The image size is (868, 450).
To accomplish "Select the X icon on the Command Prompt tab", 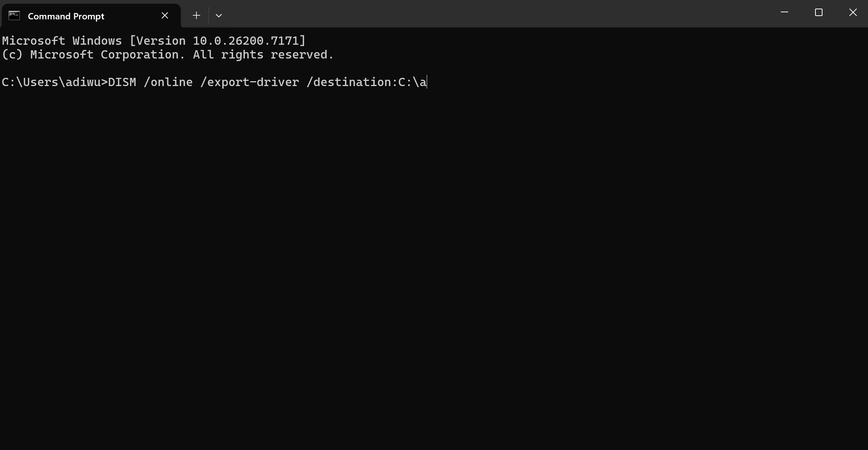I will [x=164, y=15].
